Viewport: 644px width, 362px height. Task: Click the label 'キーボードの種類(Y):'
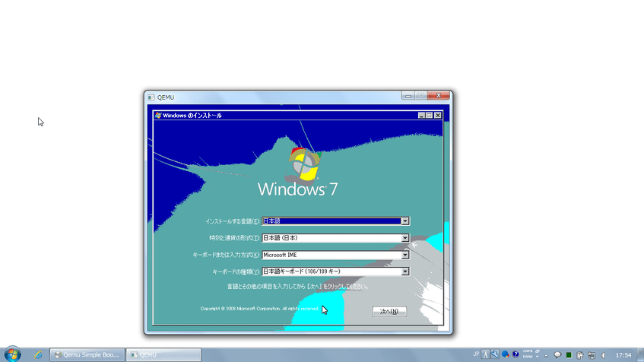236,272
